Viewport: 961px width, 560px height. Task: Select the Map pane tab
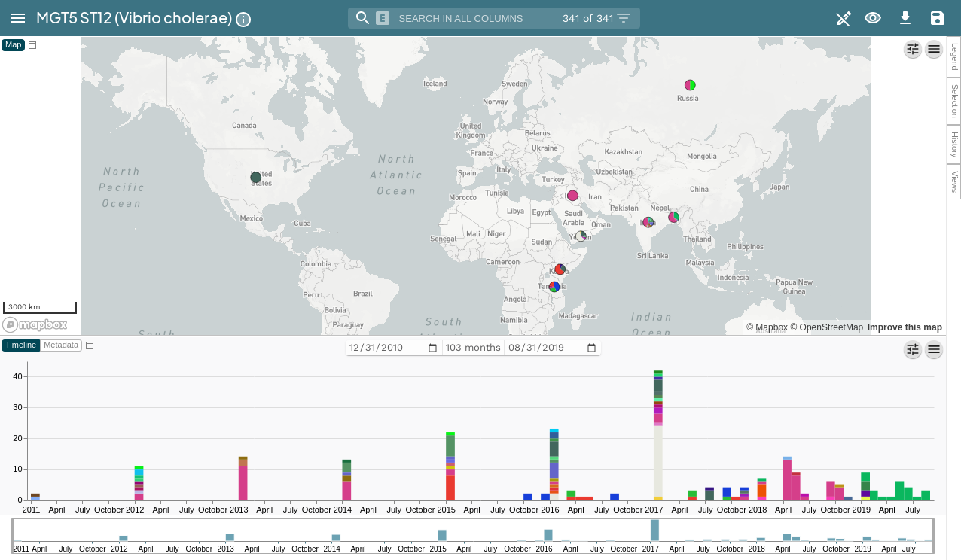point(13,45)
